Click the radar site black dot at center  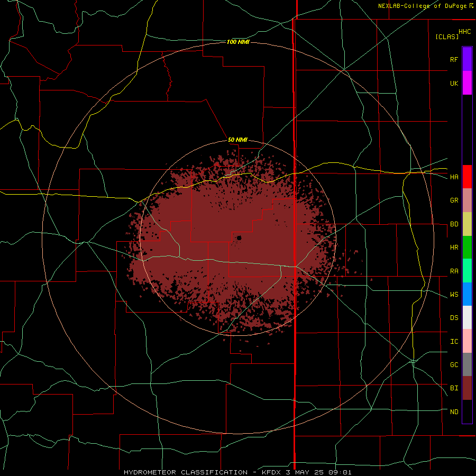tap(239, 238)
